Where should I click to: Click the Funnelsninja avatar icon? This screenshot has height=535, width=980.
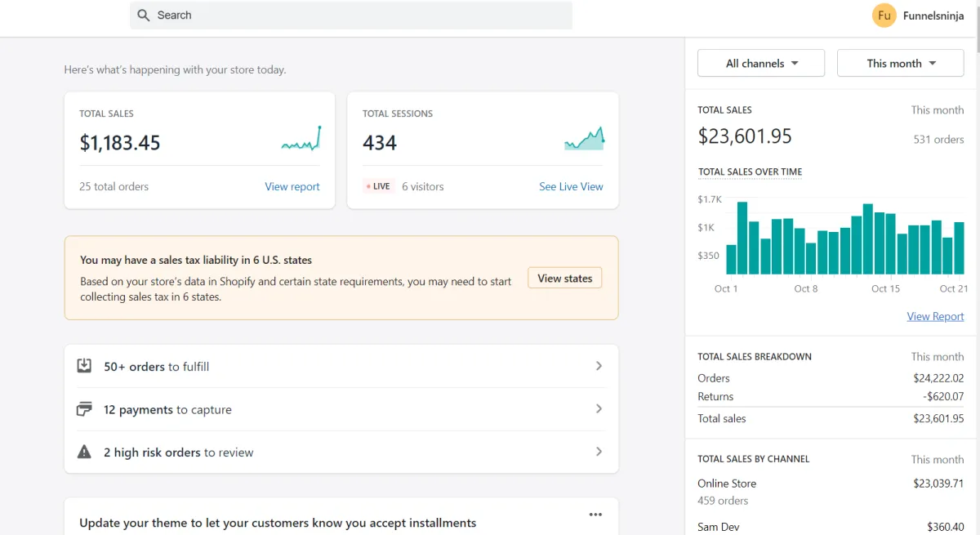[884, 16]
